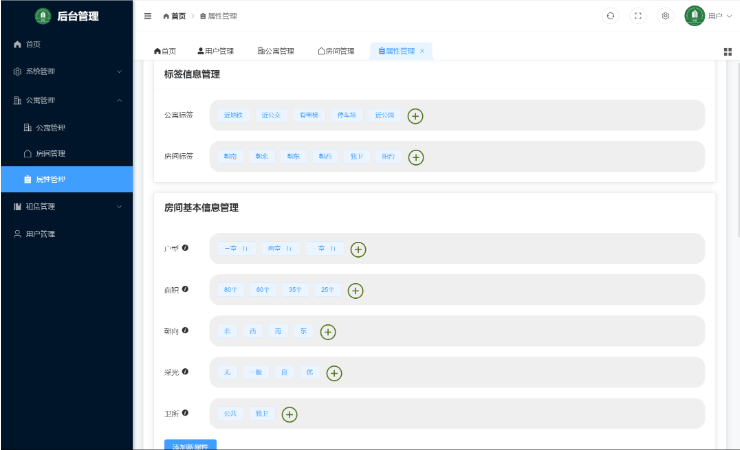Expand the 系统管理 sidebar menu
The width and height of the screenshot is (740, 450).
[66, 72]
